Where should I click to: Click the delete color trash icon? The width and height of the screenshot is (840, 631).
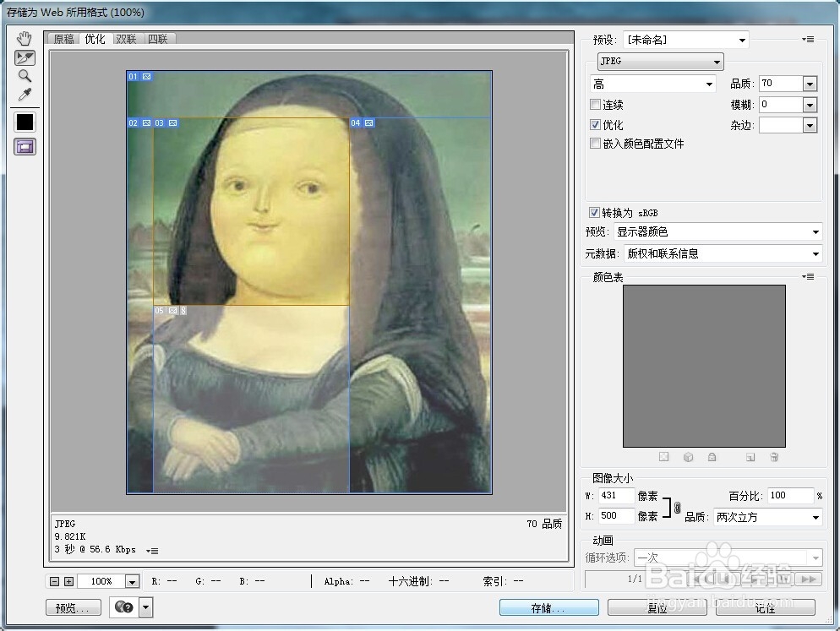pyautogui.click(x=774, y=457)
